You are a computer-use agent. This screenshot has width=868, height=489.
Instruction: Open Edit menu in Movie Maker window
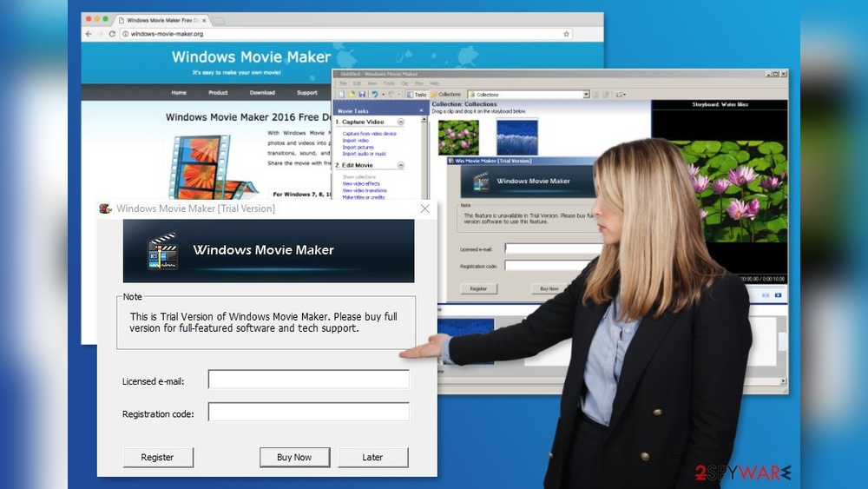[x=357, y=83]
